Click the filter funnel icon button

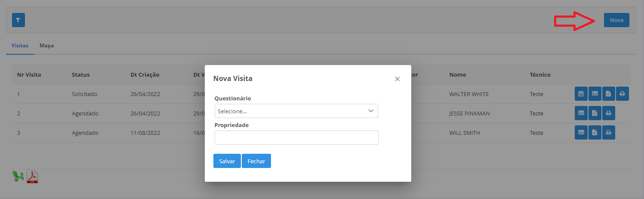pyautogui.click(x=18, y=20)
